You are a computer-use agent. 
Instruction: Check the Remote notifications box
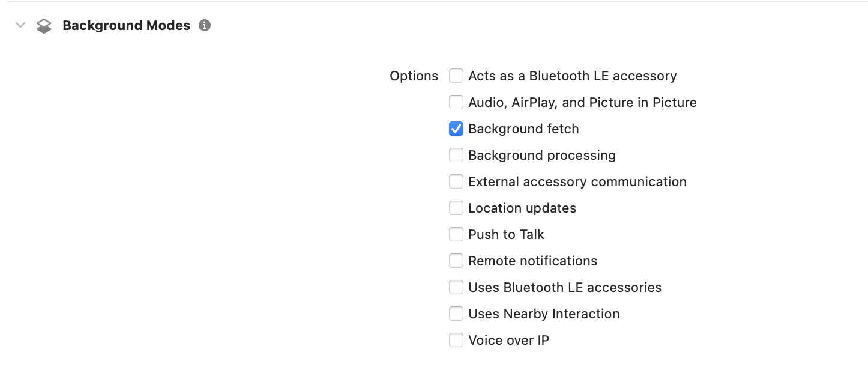(456, 261)
